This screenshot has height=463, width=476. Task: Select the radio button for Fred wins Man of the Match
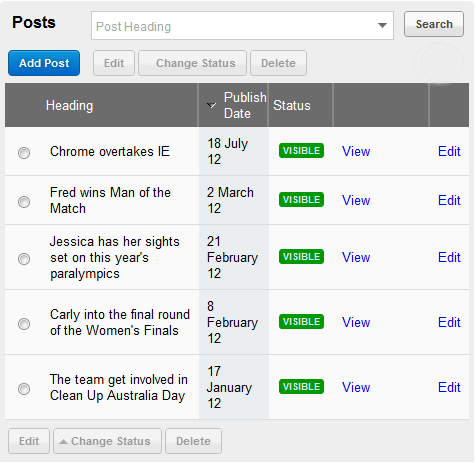tap(24, 202)
